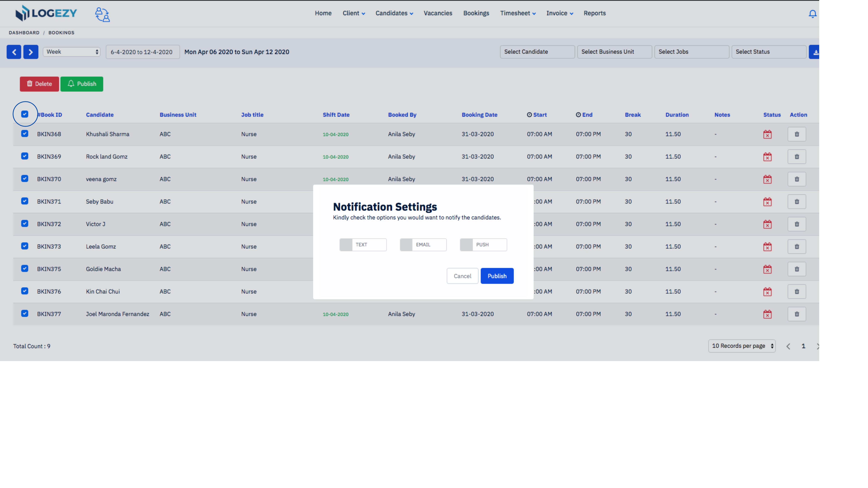
Task: Delete booking BKIN372 with trash icon
Action: 797,224
